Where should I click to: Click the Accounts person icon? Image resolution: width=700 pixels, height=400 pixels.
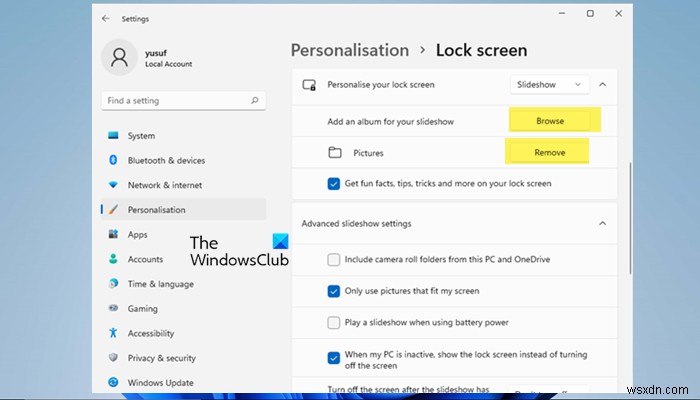pos(113,259)
